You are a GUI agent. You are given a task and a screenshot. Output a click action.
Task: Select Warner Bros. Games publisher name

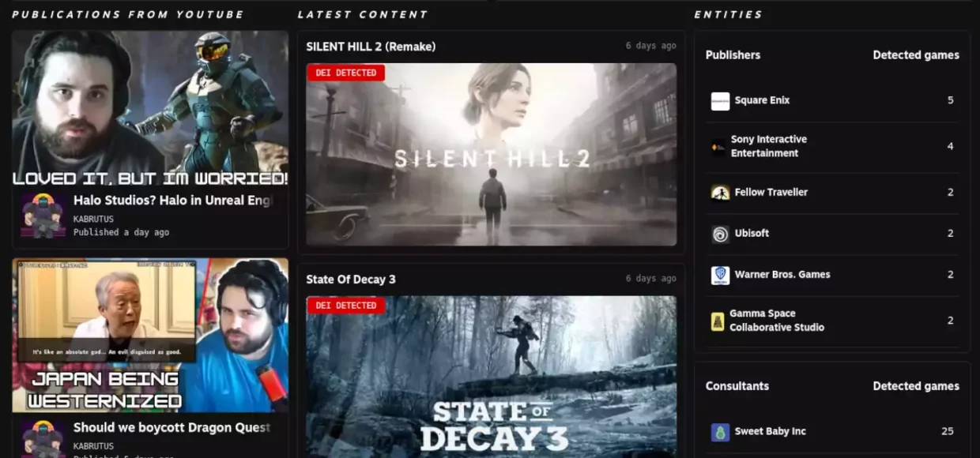pos(782,274)
